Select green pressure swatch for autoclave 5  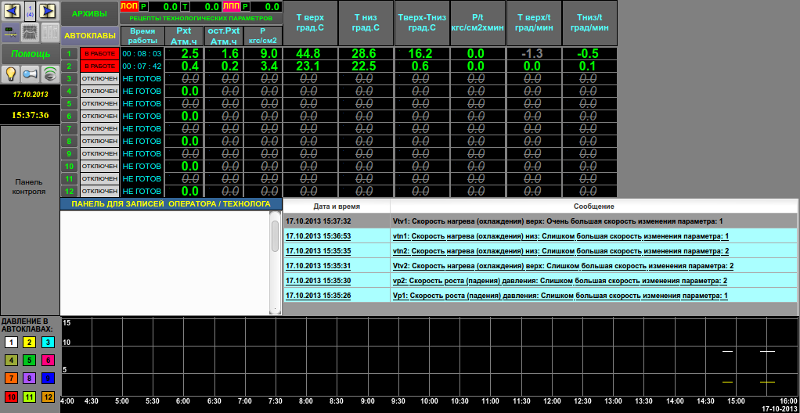click(30, 360)
